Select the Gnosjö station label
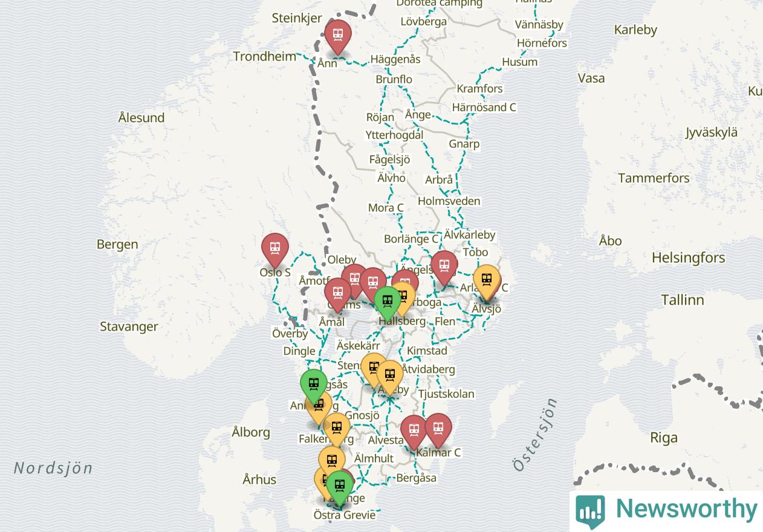This screenshot has height=532, width=763. coord(363,415)
